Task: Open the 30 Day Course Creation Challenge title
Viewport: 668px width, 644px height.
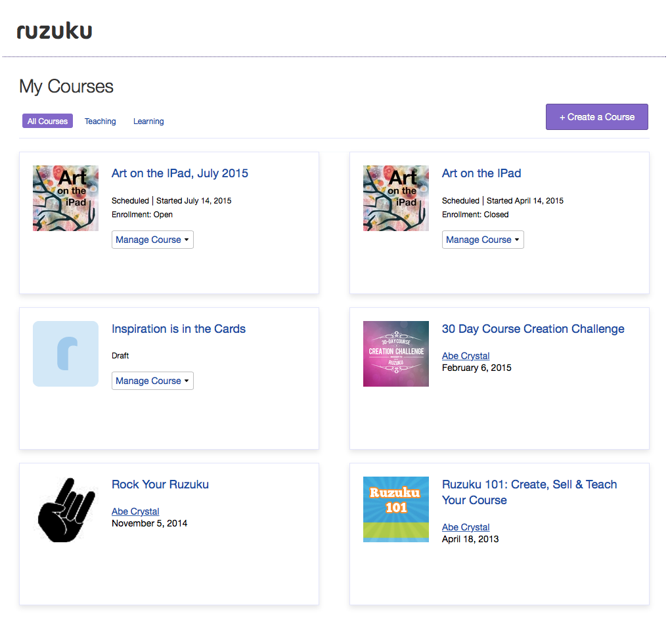Action: click(533, 329)
